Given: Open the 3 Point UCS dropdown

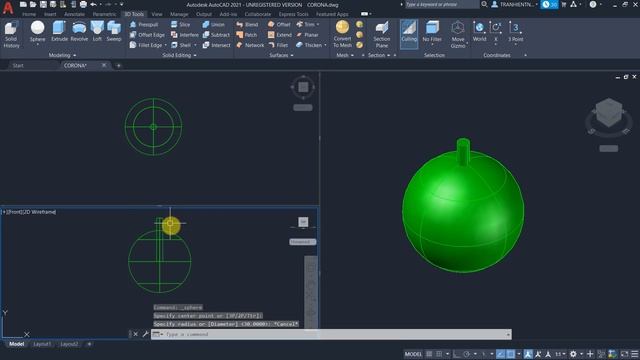Looking at the screenshot, I should (516, 44).
